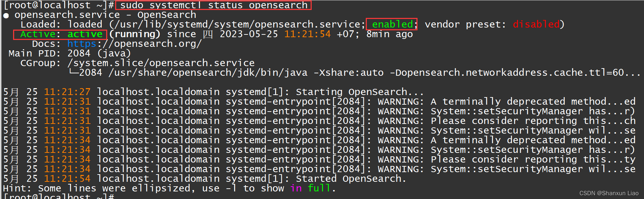Click the 'Main PID: 2084 (java)' line
Image resolution: width=644 pixels, height=199 pixels.
[70, 53]
